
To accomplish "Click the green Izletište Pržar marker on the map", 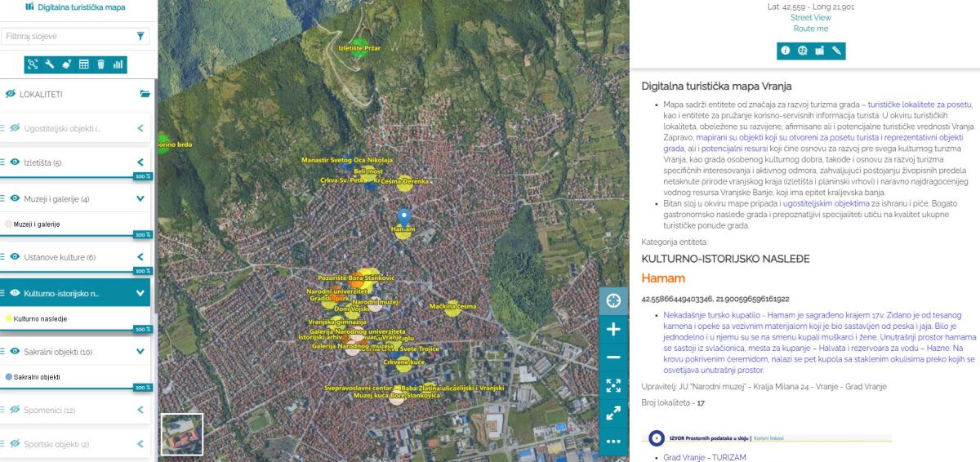I will 358,47.
